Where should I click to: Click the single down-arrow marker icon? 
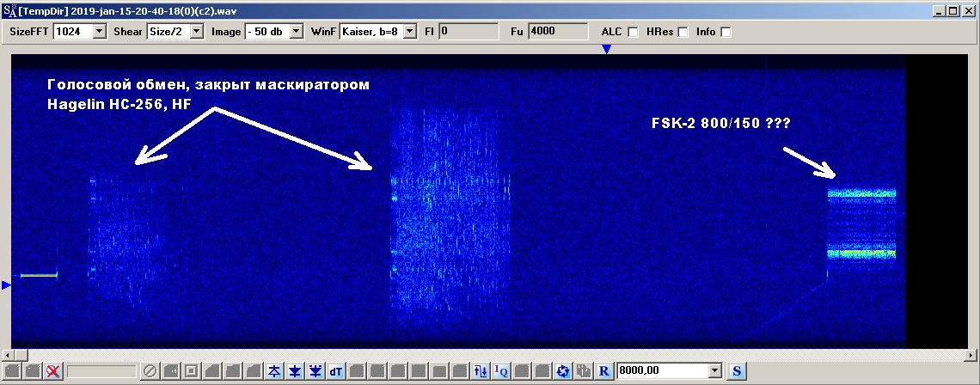click(295, 371)
